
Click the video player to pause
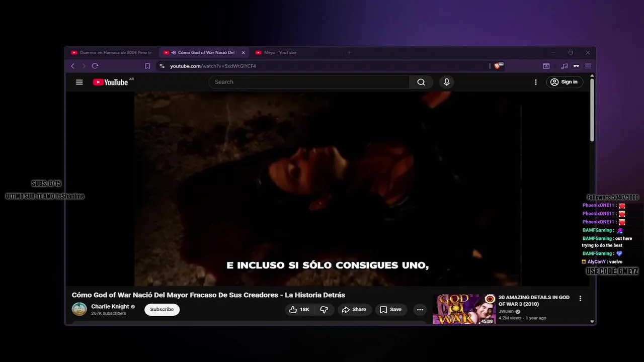coord(327,189)
